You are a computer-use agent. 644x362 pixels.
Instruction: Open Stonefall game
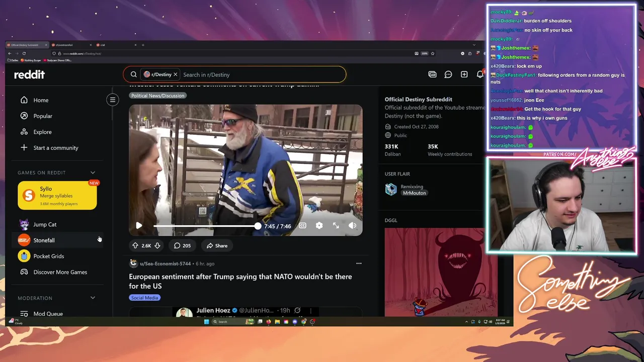tap(57, 240)
